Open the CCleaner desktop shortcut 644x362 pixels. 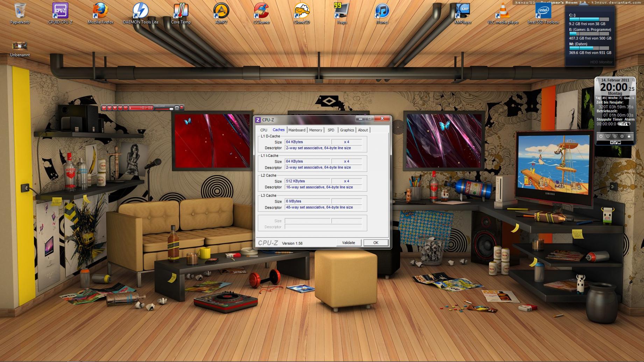(x=261, y=13)
